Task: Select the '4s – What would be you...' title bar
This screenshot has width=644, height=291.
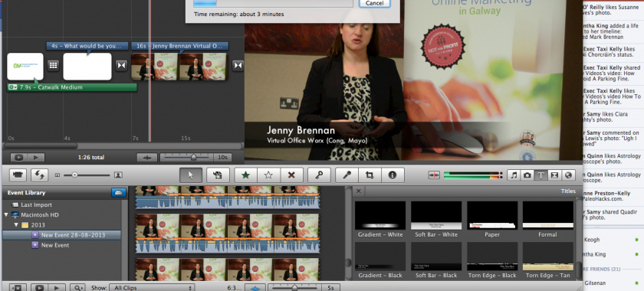Action: [x=87, y=46]
